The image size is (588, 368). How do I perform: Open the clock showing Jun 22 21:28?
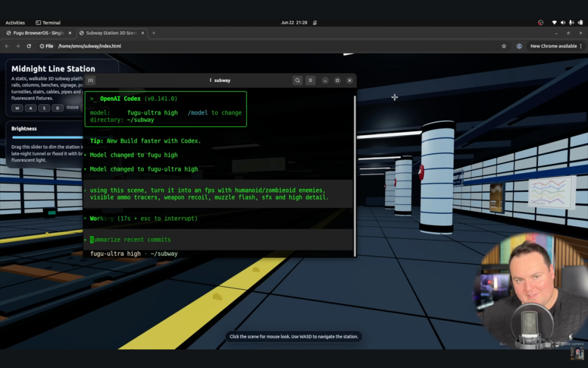[x=294, y=22]
